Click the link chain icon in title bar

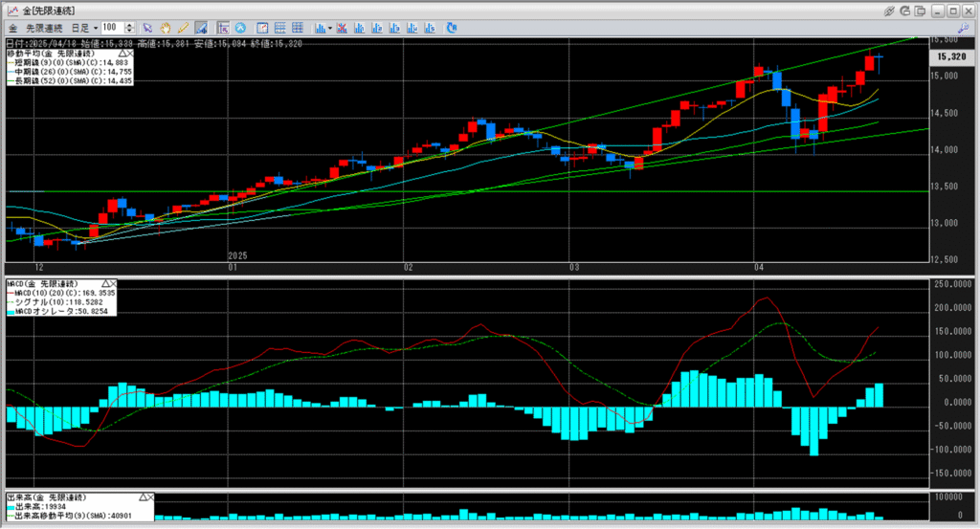coord(889,10)
